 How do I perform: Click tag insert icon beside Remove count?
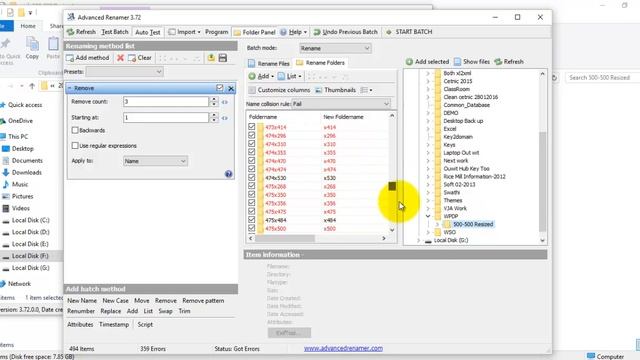point(225,102)
